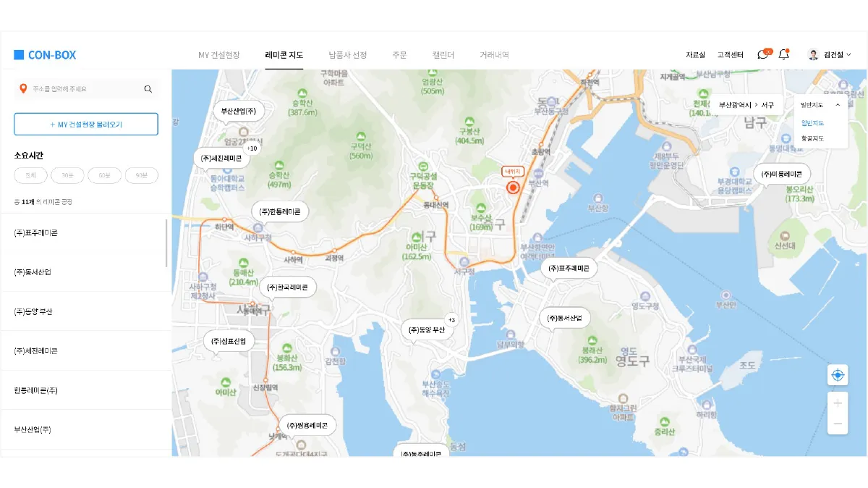Open the 캘린더 tab
868x488 pixels.
(443, 55)
